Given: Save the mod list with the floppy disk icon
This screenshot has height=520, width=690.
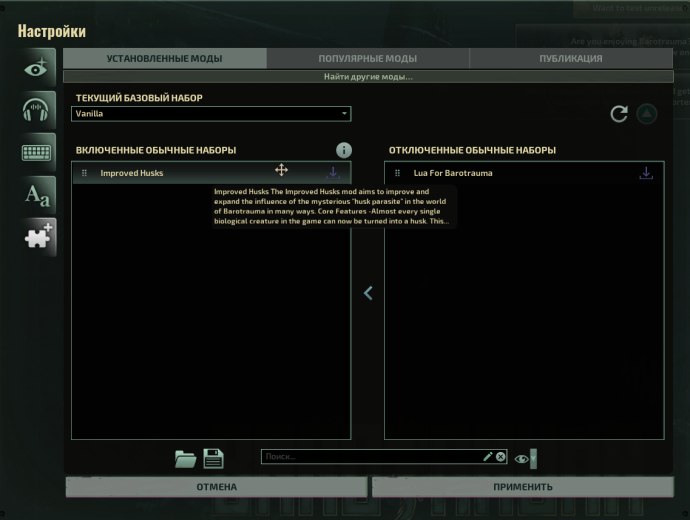Looking at the screenshot, I should 213,459.
